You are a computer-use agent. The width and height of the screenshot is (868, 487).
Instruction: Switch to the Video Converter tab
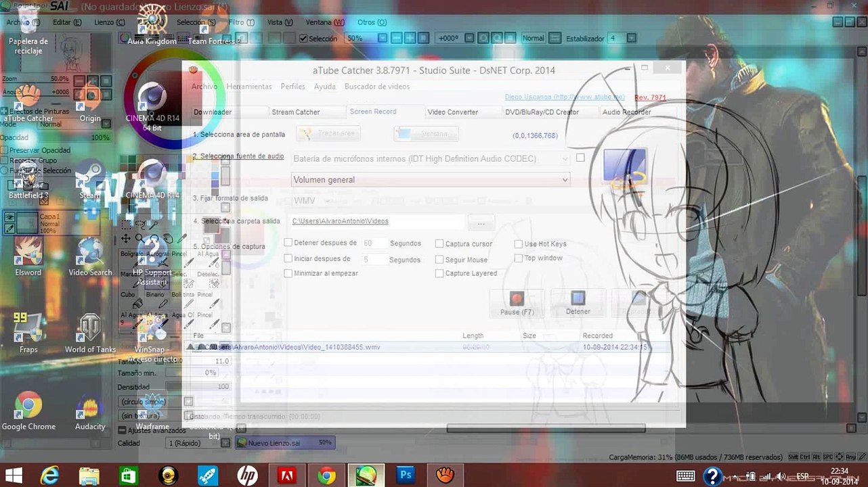(453, 112)
